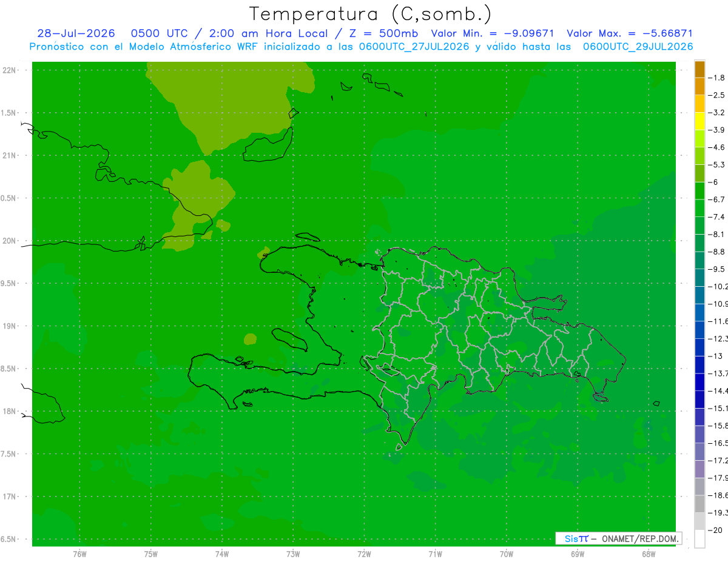
Task: Click the -9.5 colorbar label
Action: 717,269
